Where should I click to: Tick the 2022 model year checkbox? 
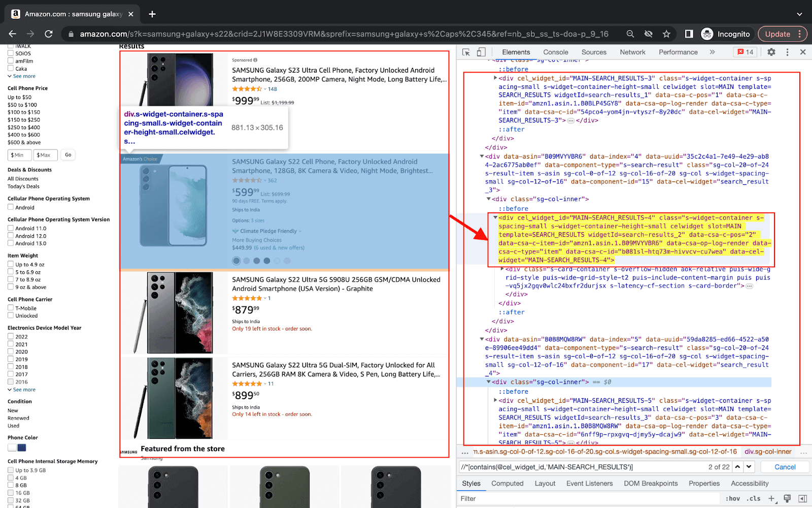pos(11,336)
